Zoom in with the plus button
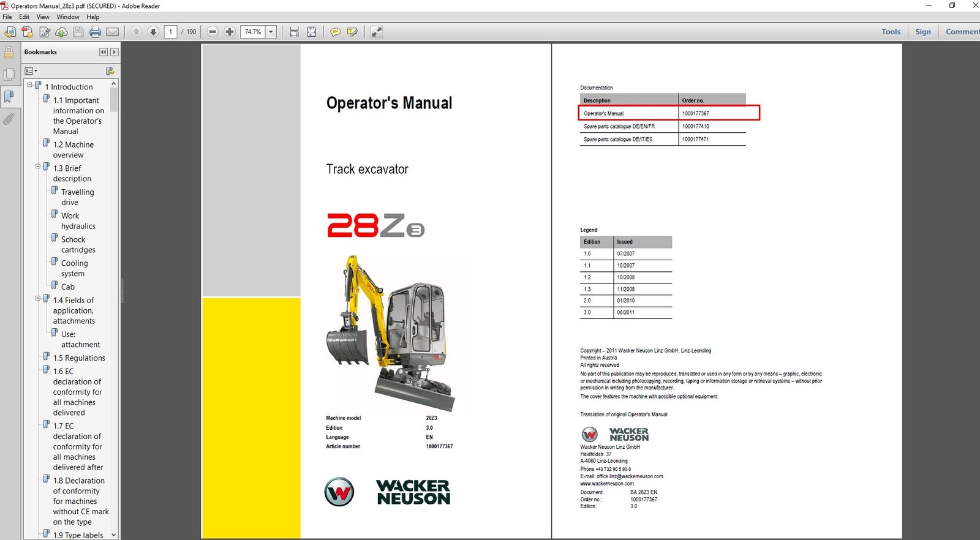 [x=230, y=32]
